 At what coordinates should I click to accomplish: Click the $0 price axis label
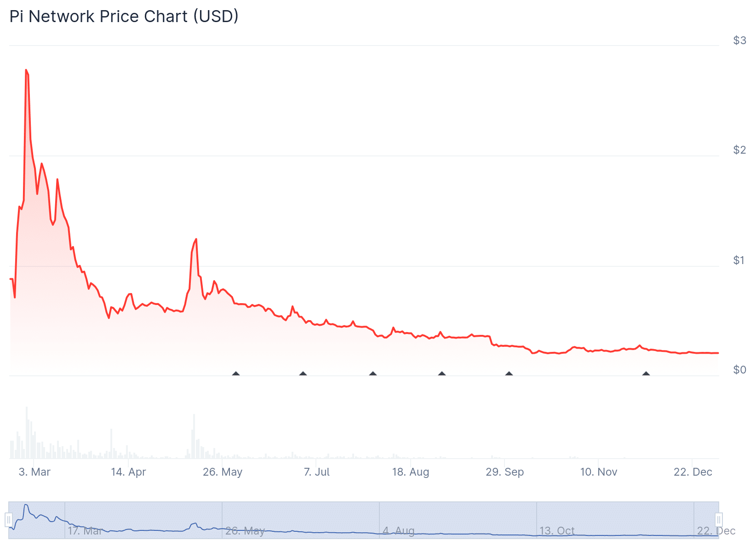click(x=739, y=370)
